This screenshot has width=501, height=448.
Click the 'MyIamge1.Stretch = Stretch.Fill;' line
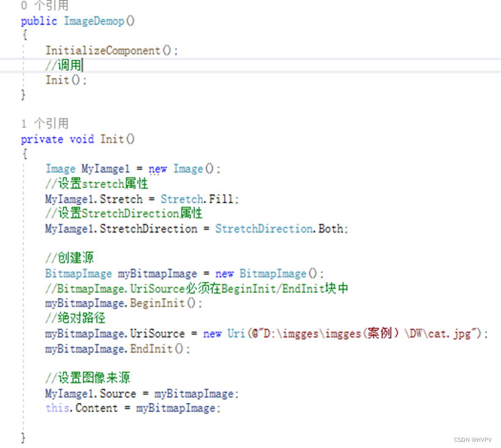pyautogui.click(x=142, y=199)
